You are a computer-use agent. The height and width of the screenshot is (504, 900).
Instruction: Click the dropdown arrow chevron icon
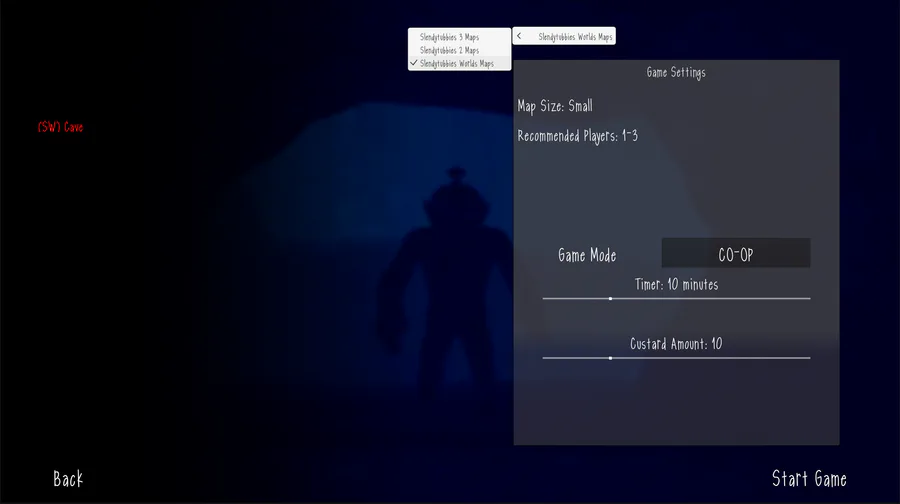tap(519, 36)
